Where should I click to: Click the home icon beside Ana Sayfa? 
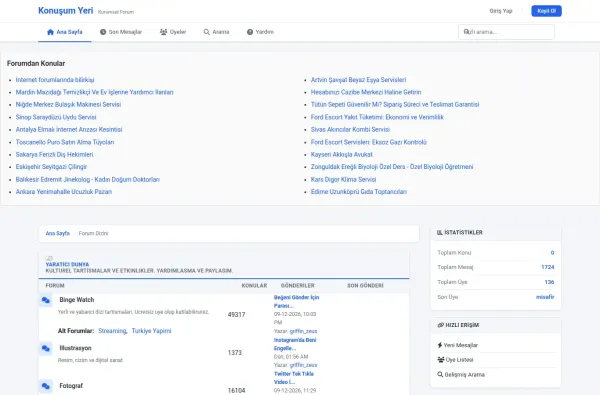click(50, 32)
